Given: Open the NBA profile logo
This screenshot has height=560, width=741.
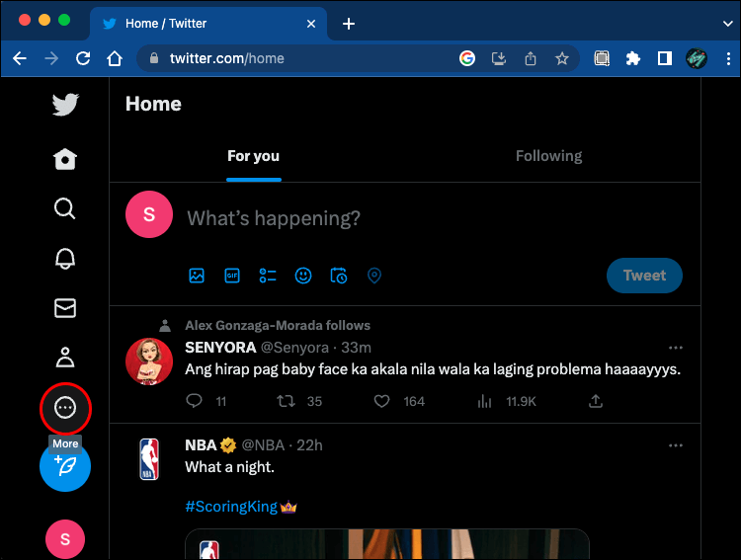Looking at the screenshot, I should 149,459.
